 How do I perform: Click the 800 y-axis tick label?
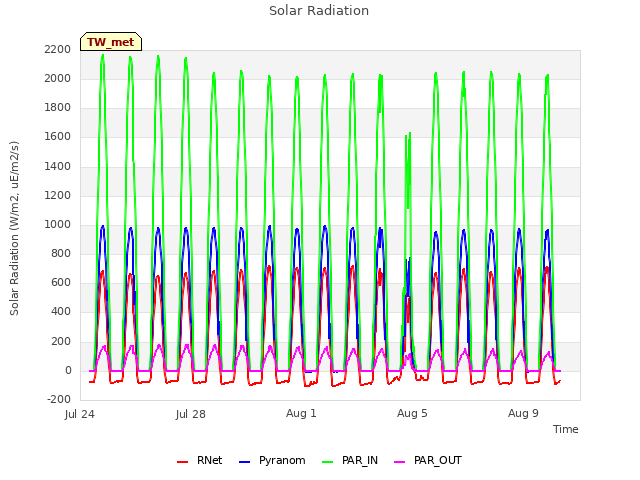pos(61,254)
